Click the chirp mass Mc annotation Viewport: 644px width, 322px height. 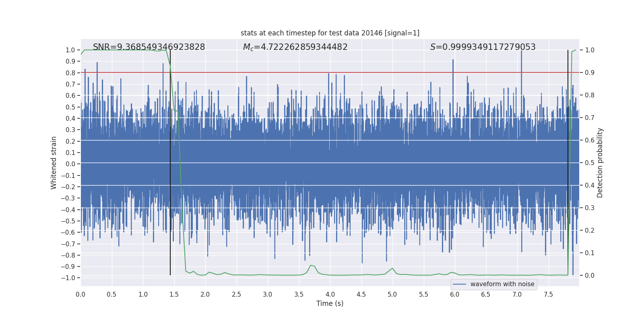click(x=295, y=47)
